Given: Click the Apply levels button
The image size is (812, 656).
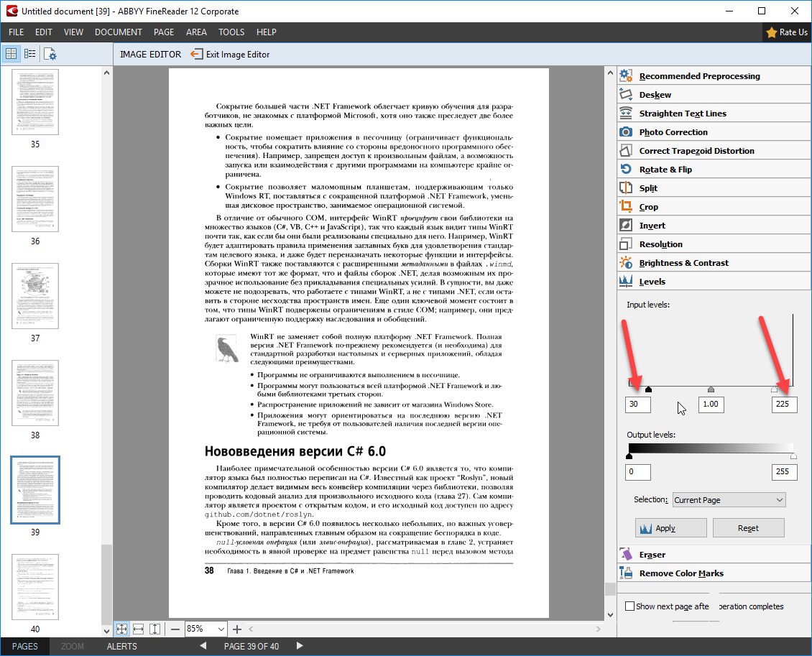Looking at the screenshot, I should 670,527.
